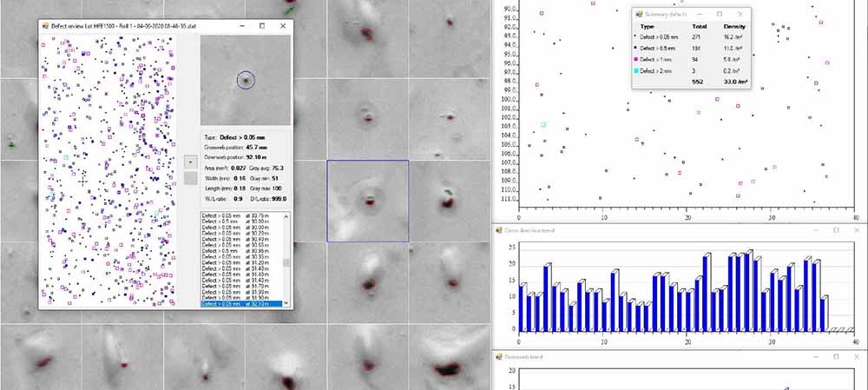Minimize the Summary defects window
Screen dimensions: 868x390
[699, 15]
